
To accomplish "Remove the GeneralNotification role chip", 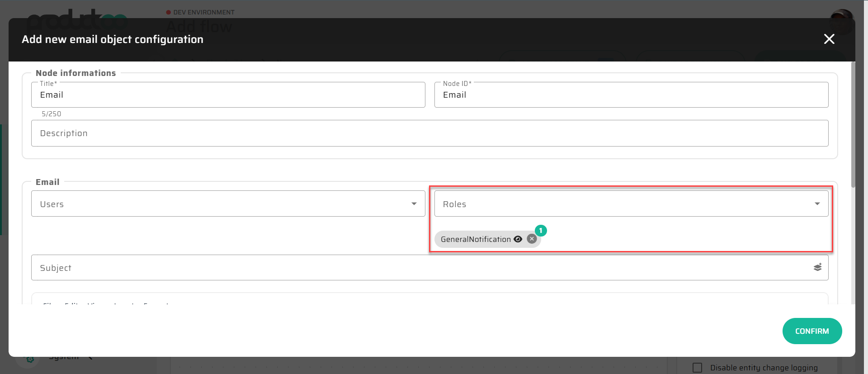I will 532,239.
